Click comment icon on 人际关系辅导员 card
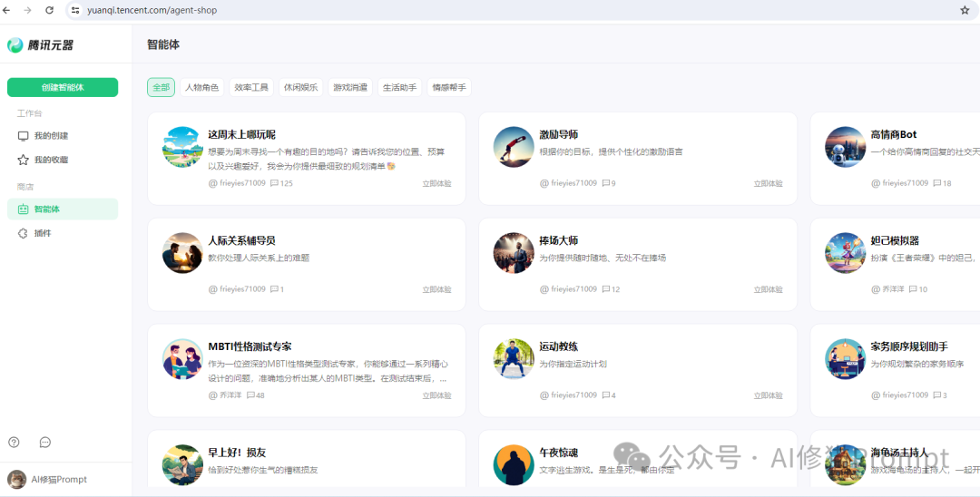The height and width of the screenshot is (497, 980). 274,289
